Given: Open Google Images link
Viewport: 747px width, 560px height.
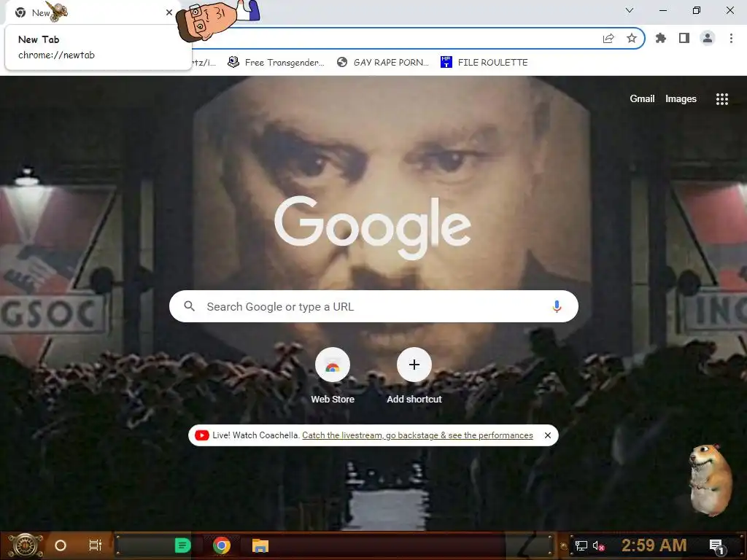Looking at the screenshot, I should tap(681, 98).
